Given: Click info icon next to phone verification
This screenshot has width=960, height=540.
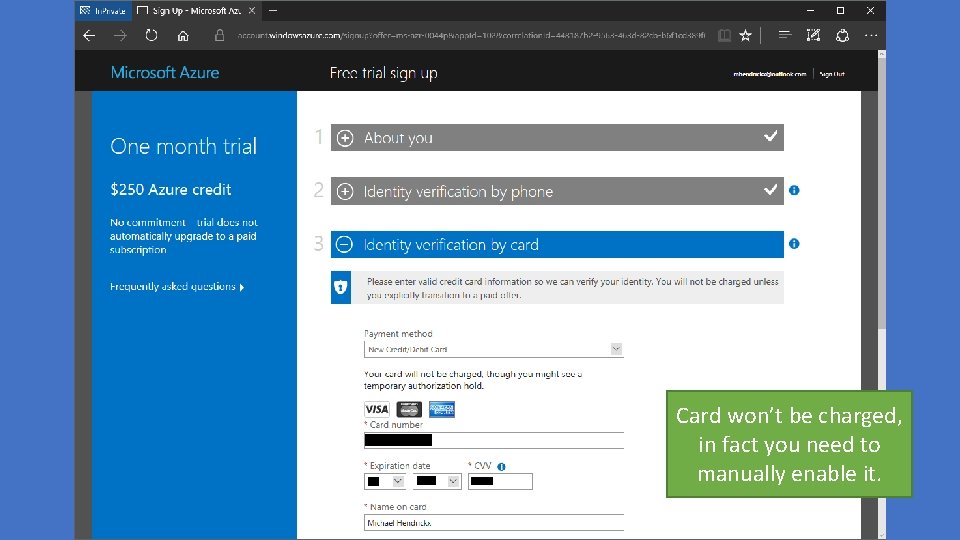Looking at the screenshot, I should pos(794,190).
